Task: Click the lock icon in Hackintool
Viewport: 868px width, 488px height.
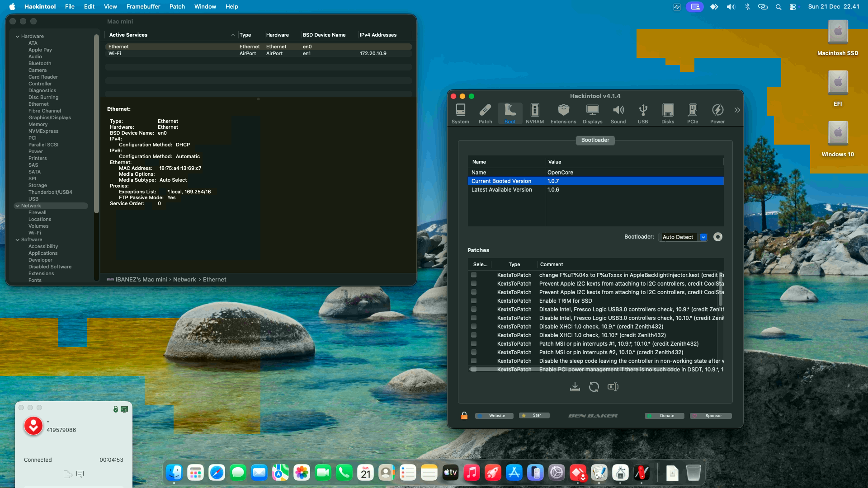Action: coord(464,415)
